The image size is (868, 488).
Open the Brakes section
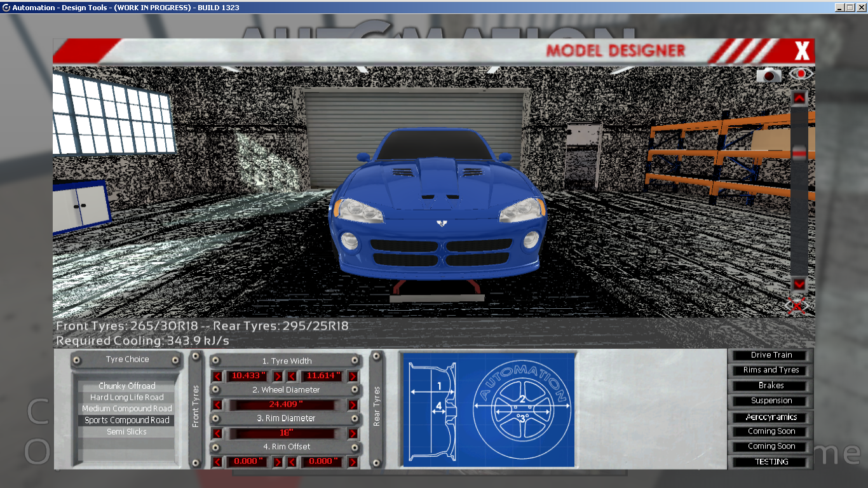pos(770,386)
